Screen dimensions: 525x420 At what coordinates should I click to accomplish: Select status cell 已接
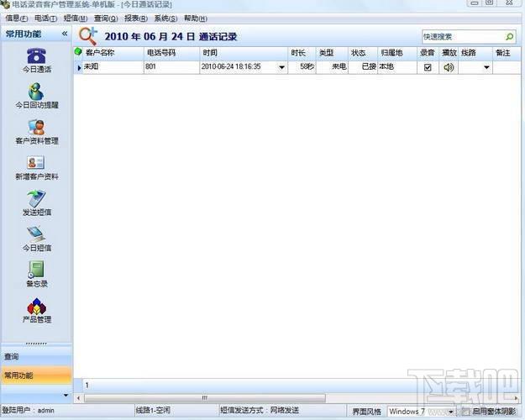pyautogui.click(x=363, y=67)
